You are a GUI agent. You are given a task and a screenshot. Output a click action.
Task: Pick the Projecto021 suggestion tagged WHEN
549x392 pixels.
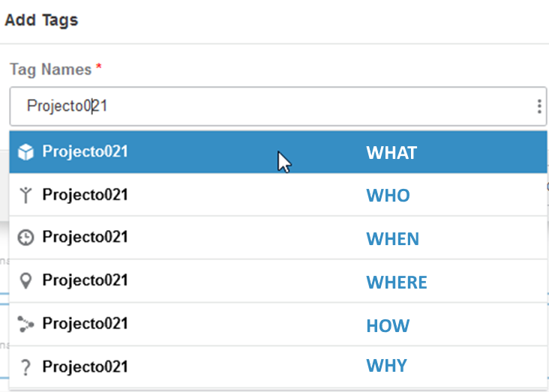coord(85,238)
